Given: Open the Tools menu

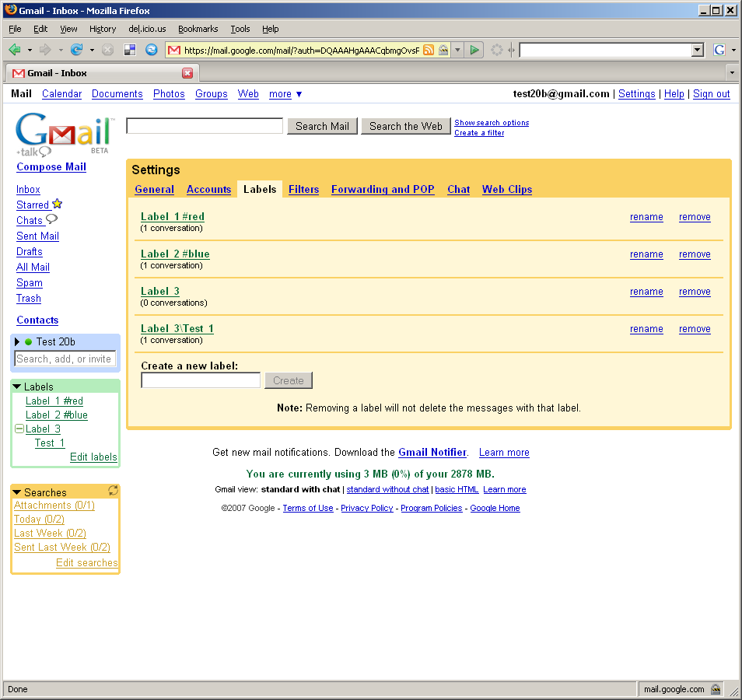Looking at the screenshot, I should click(x=240, y=29).
